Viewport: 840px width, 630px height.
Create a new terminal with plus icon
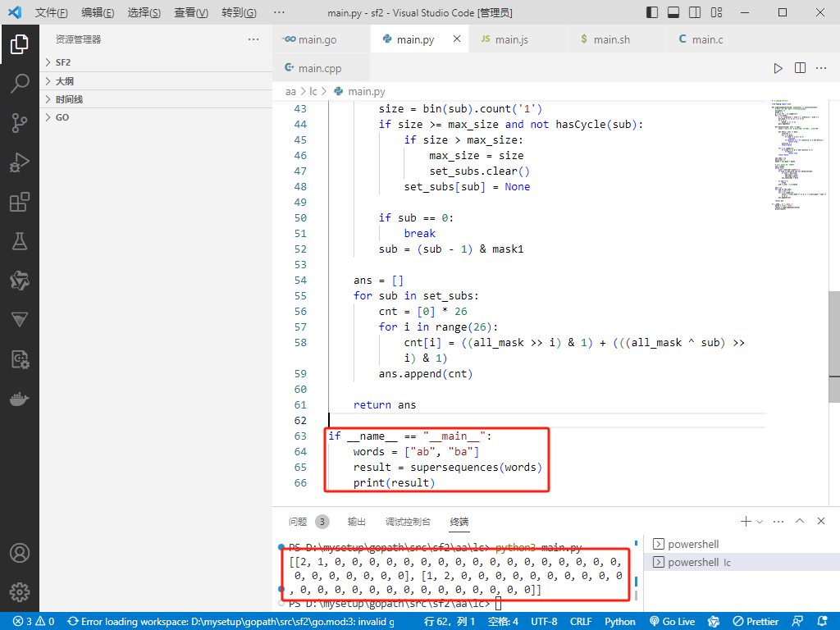745,521
